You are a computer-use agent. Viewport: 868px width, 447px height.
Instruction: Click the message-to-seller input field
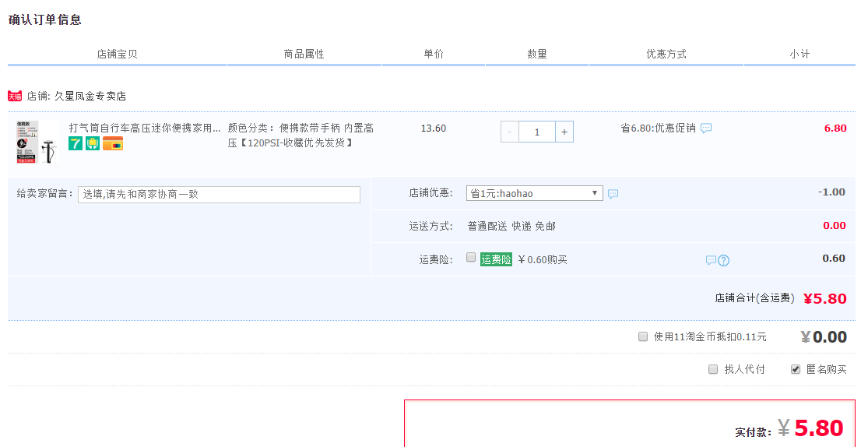(x=220, y=195)
